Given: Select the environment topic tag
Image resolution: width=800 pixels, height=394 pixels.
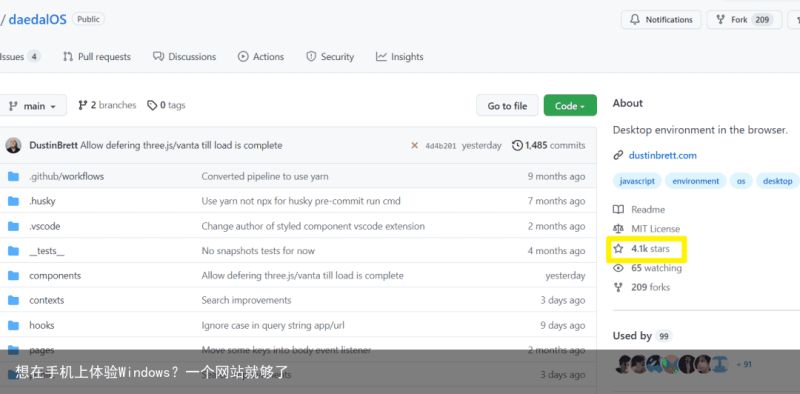Looking at the screenshot, I should pos(695,181).
